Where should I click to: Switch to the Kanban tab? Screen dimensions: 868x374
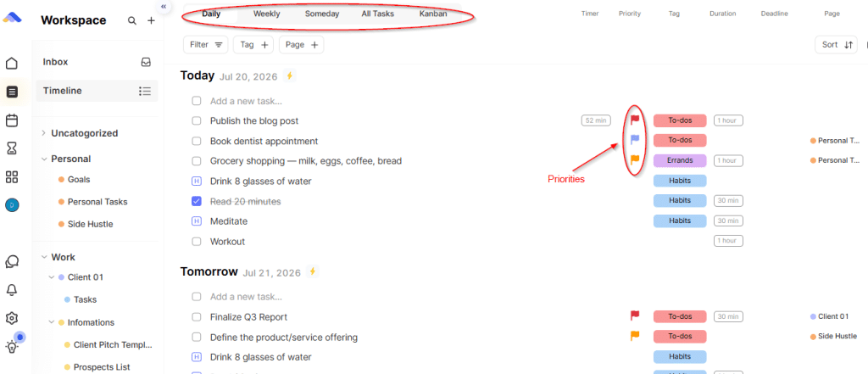[433, 14]
